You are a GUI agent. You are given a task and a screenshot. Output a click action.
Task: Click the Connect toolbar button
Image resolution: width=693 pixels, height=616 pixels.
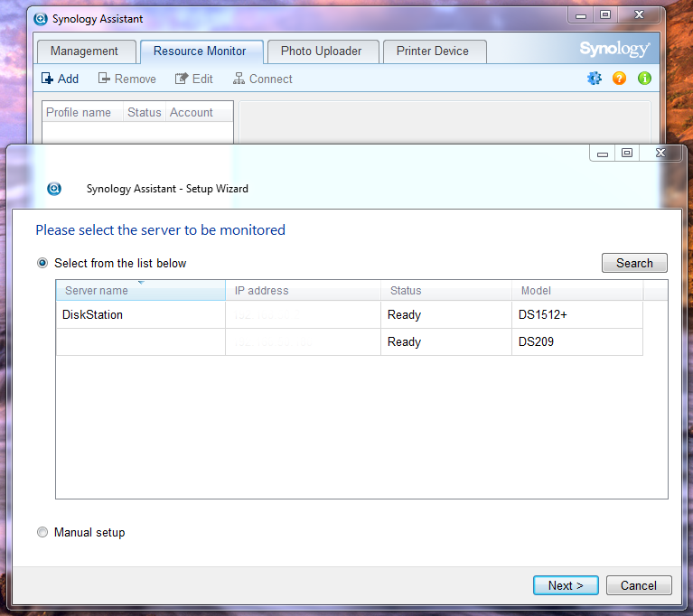(x=263, y=79)
